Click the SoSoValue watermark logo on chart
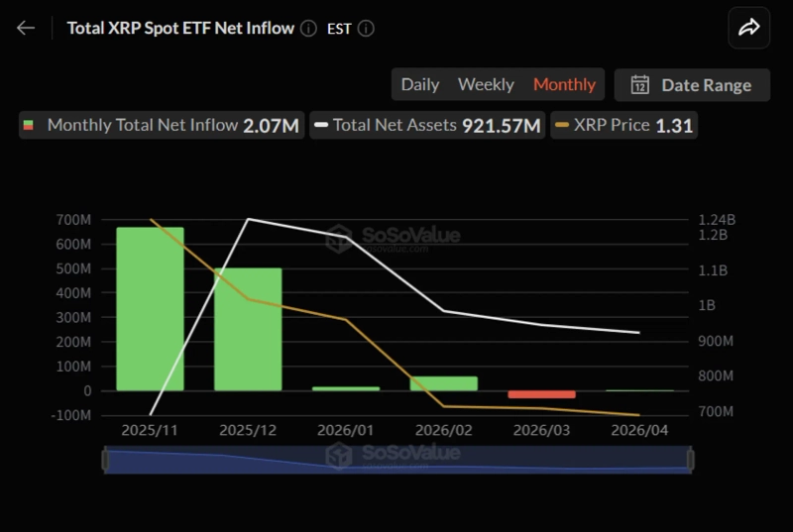Screen dimensions: 793x532 (x=340, y=238)
